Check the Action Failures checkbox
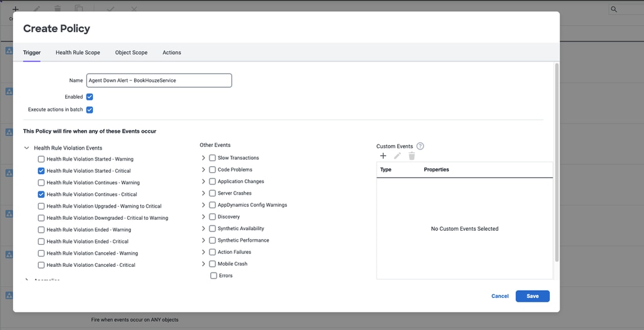This screenshot has height=330, width=644. tap(212, 251)
